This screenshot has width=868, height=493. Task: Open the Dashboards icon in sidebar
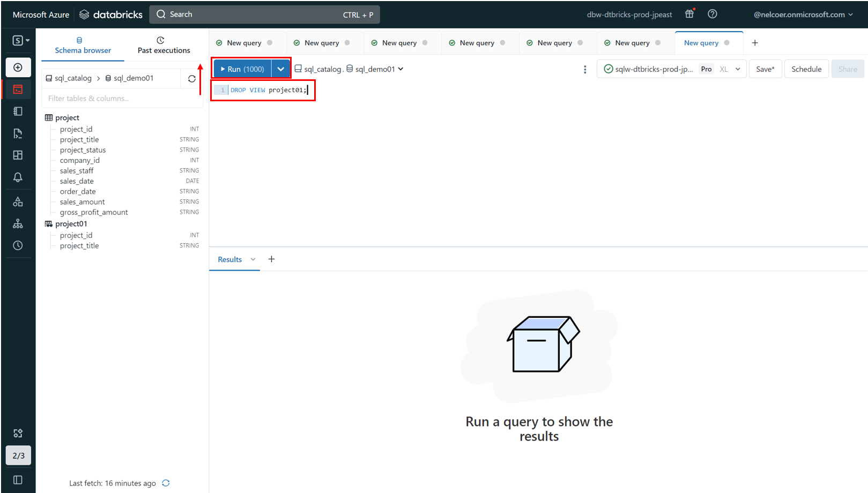tap(18, 155)
